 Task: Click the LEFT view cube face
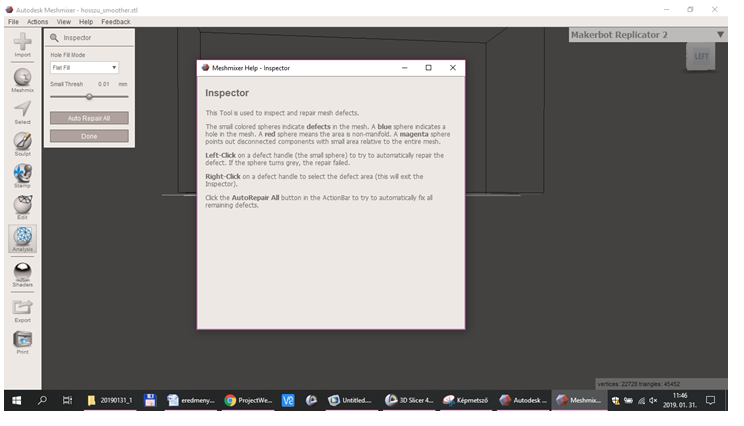click(x=701, y=57)
